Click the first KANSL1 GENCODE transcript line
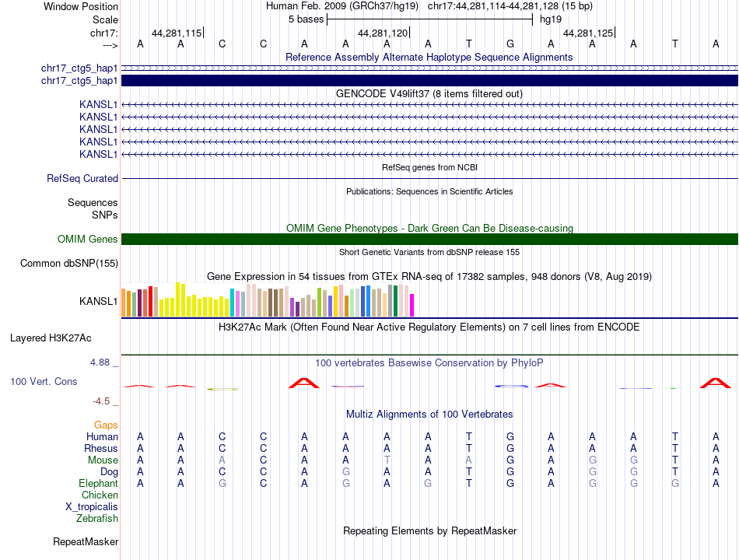This screenshot has height=560, width=739. click(429, 105)
